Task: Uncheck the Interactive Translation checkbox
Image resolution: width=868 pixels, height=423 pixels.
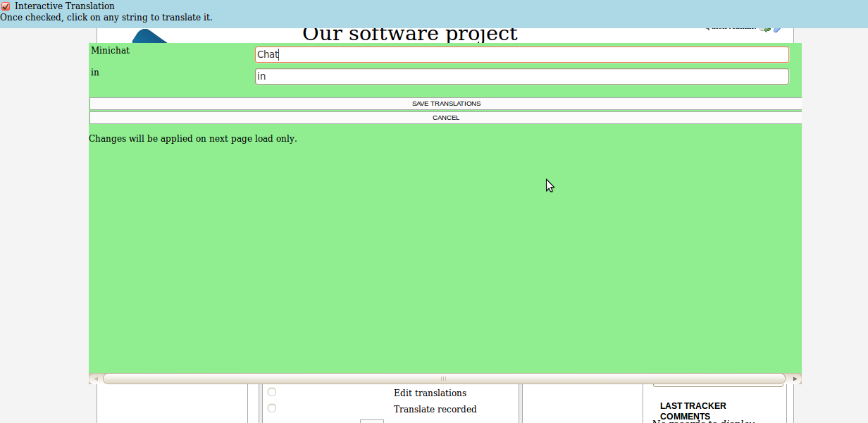Action: (6, 6)
